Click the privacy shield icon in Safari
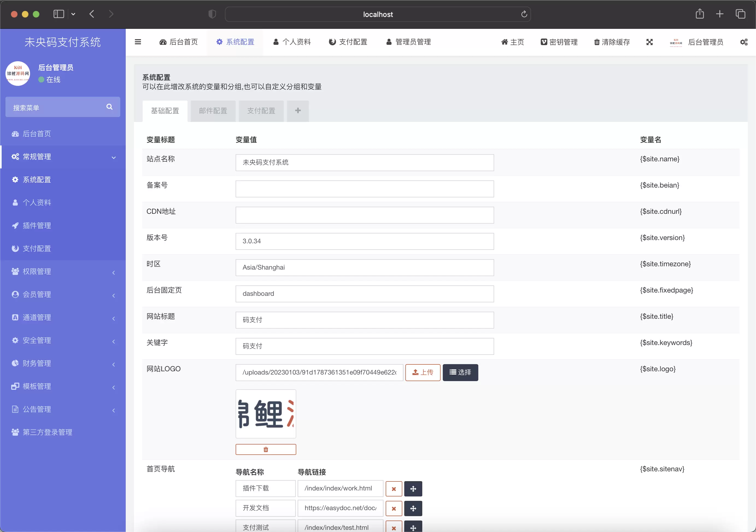This screenshot has width=756, height=532. tap(212, 14)
